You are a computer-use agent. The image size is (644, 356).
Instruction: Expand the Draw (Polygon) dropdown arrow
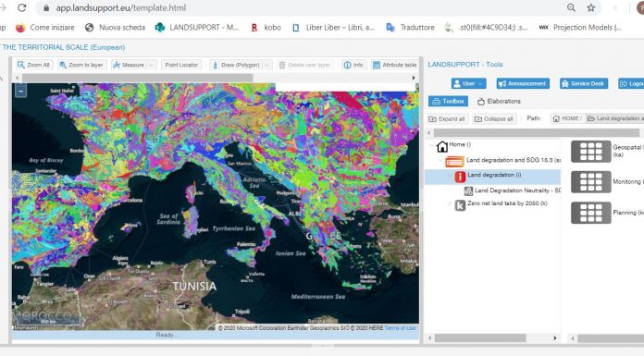click(x=267, y=65)
